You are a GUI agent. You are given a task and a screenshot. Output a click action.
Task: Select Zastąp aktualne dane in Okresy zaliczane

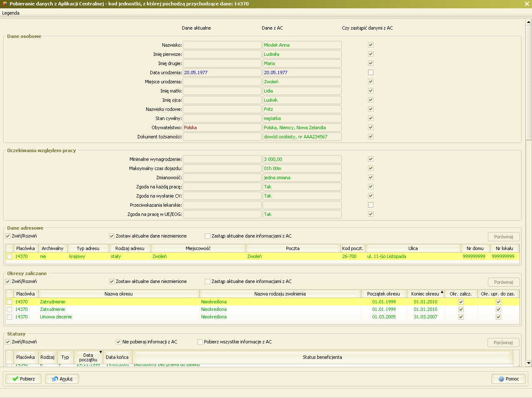point(208,281)
